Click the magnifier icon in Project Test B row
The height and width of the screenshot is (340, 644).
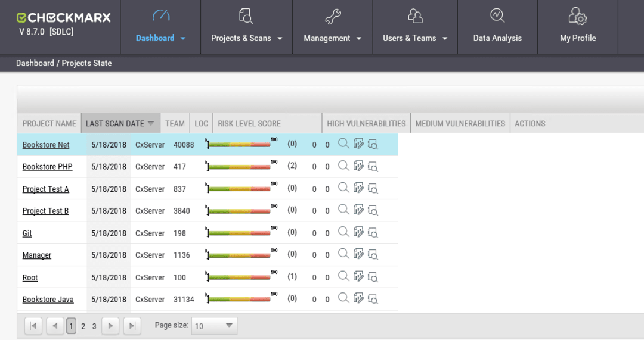[343, 210]
